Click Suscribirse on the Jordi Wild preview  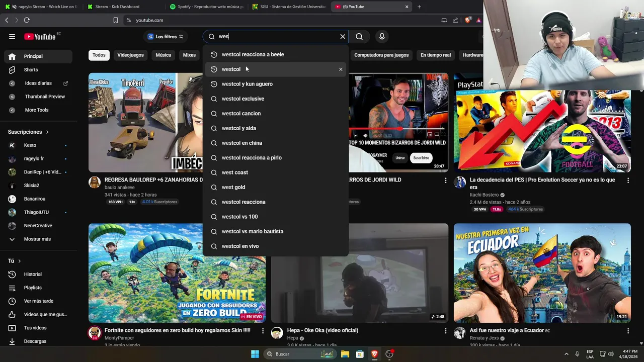(x=421, y=158)
